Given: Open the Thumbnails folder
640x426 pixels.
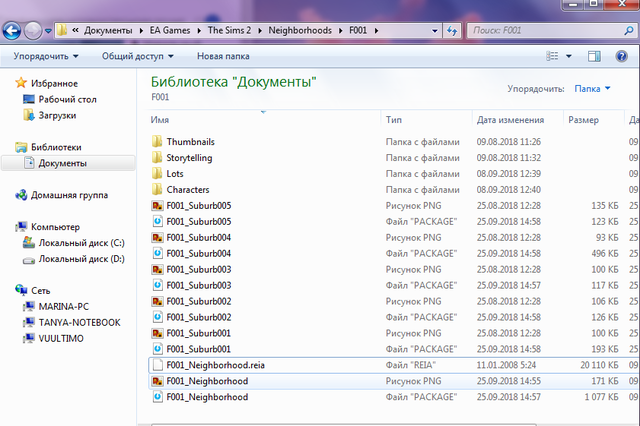Looking at the screenshot, I should coord(190,142).
